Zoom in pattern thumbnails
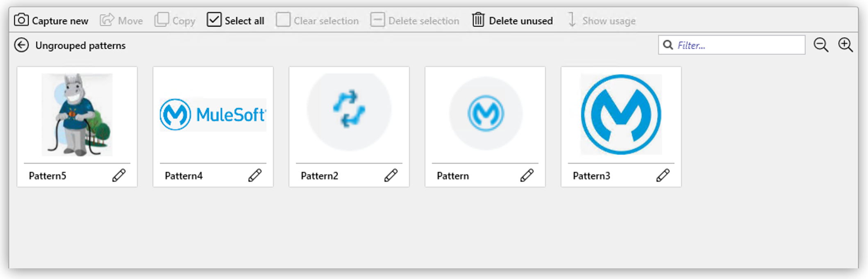868x279 pixels. point(845,45)
